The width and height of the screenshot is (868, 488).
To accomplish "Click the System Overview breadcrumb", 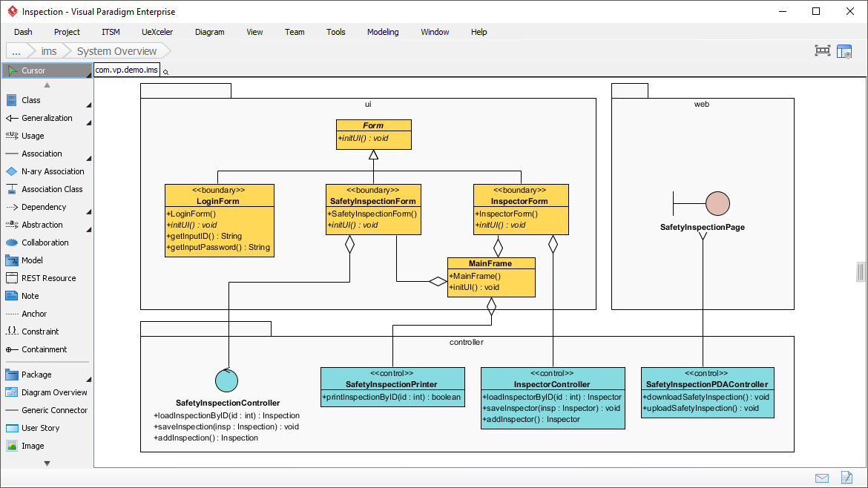I will pyautogui.click(x=116, y=50).
